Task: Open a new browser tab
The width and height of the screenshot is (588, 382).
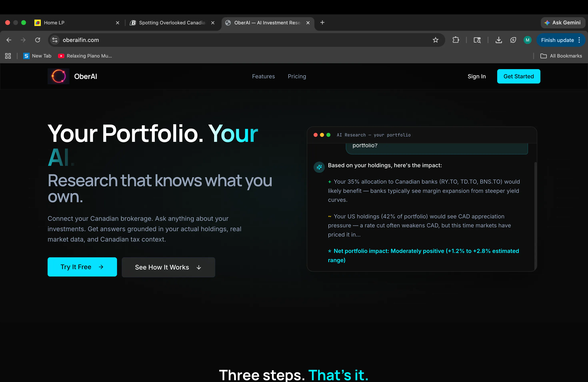Action: (322, 22)
